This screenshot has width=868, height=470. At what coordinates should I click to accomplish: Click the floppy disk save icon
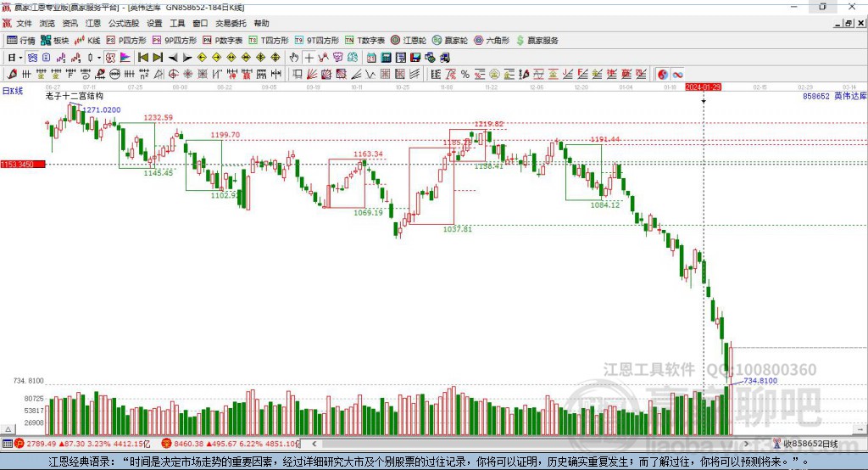pyautogui.click(x=415, y=58)
